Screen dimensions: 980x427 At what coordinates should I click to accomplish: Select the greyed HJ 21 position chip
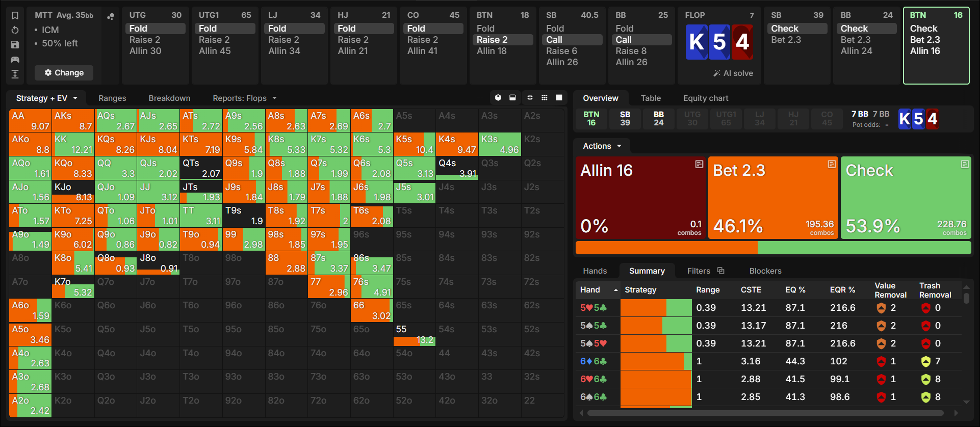793,119
